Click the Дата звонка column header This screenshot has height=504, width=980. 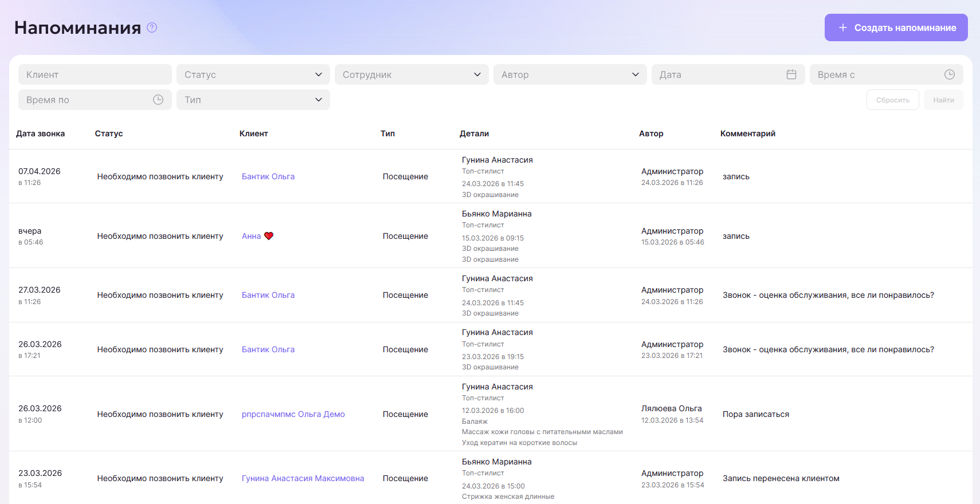[x=40, y=133]
